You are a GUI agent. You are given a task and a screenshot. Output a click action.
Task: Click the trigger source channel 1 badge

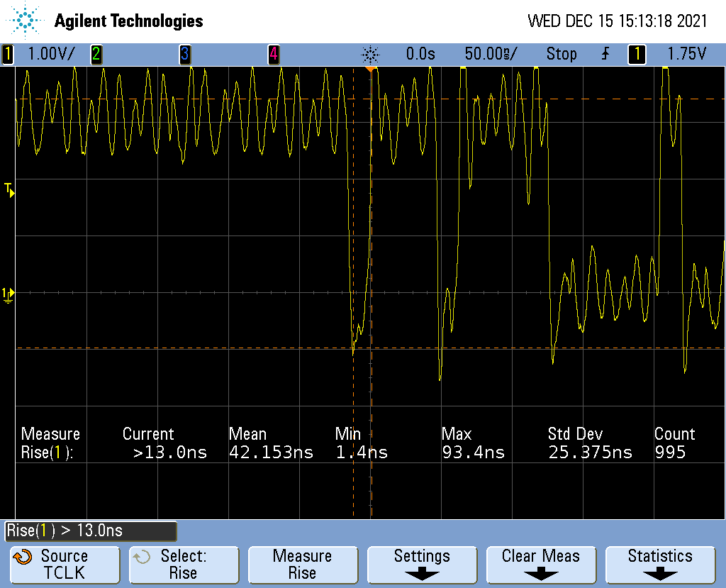[x=637, y=54]
